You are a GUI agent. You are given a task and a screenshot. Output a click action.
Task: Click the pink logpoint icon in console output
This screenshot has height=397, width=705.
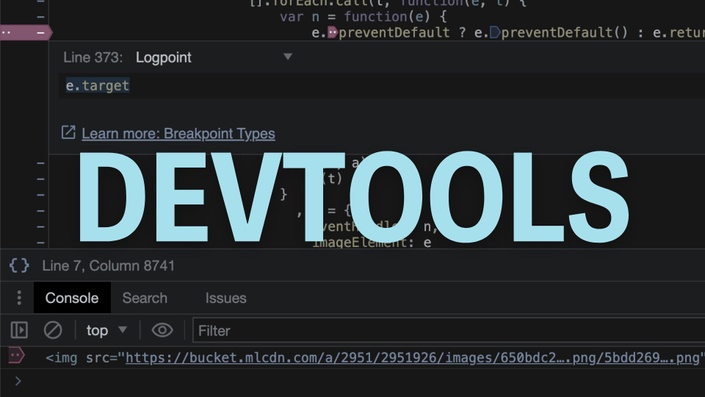click(17, 356)
